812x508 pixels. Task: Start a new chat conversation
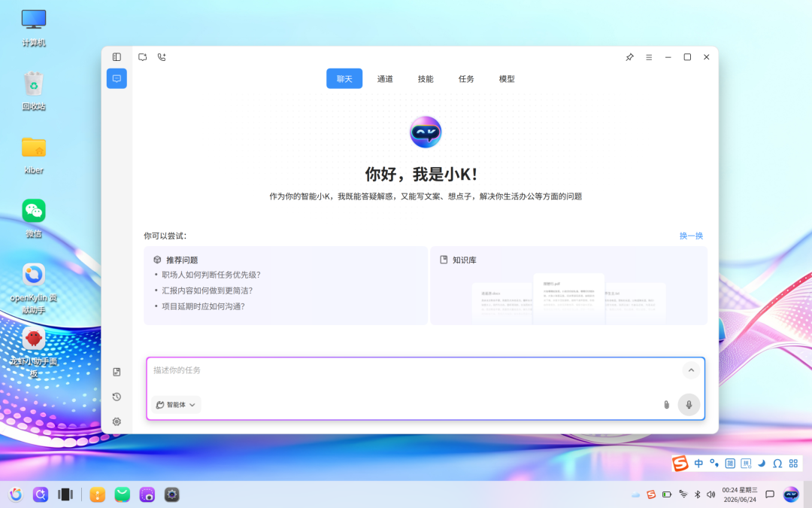point(142,57)
